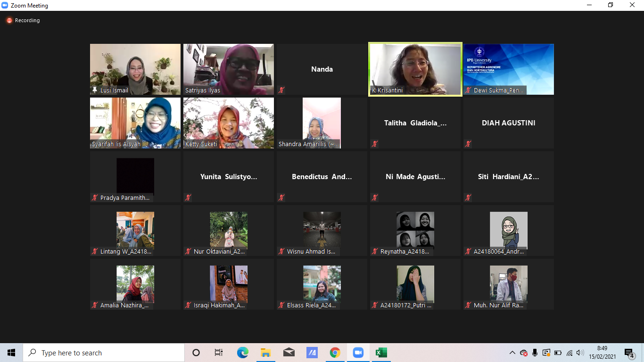This screenshot has width=644, height=362.
Task: Open Excel from the taskbar
Action: coord(381,353)
